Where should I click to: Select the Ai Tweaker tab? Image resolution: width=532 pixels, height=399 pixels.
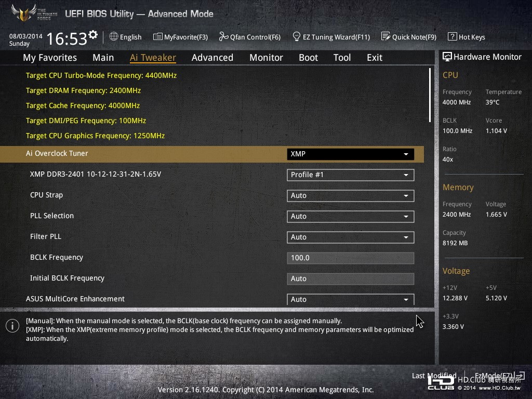(153, 58)
